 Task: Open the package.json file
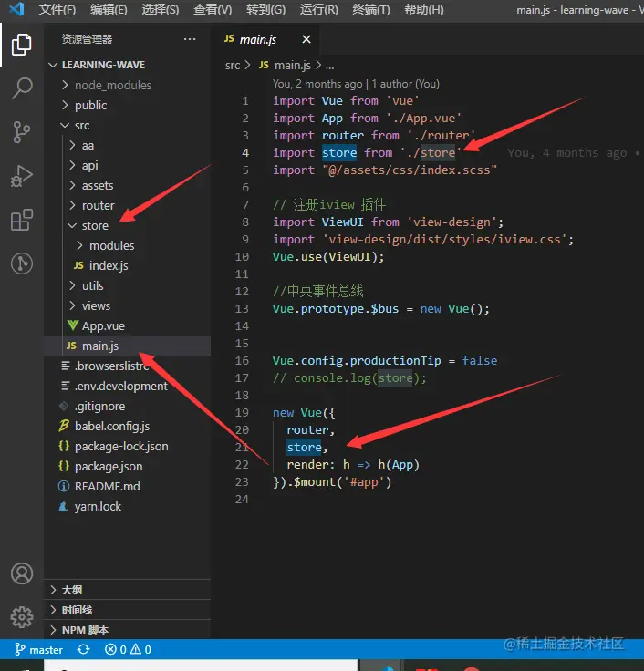click(127, 466)
